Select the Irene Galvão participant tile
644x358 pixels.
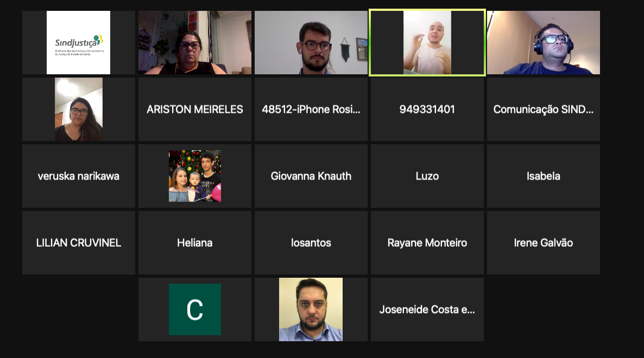point(544,243)
